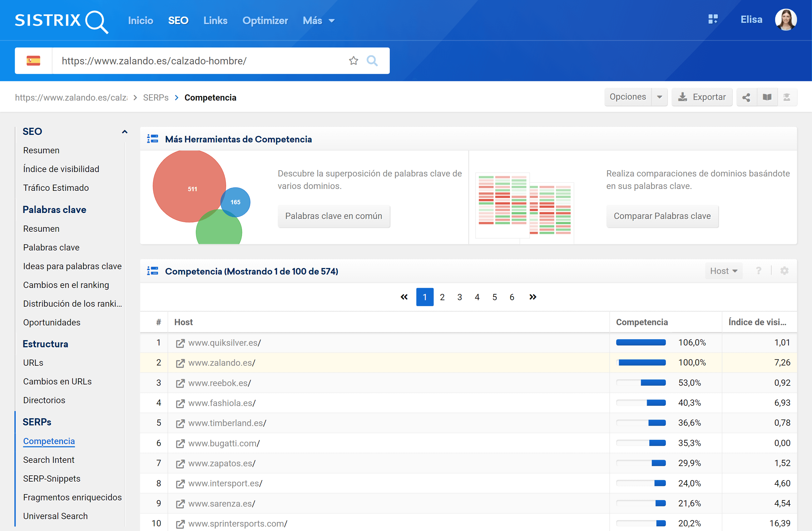Screen dimensions: 812x531
Task: Open Directorios in sidebar
Action: tap(44, 400)
